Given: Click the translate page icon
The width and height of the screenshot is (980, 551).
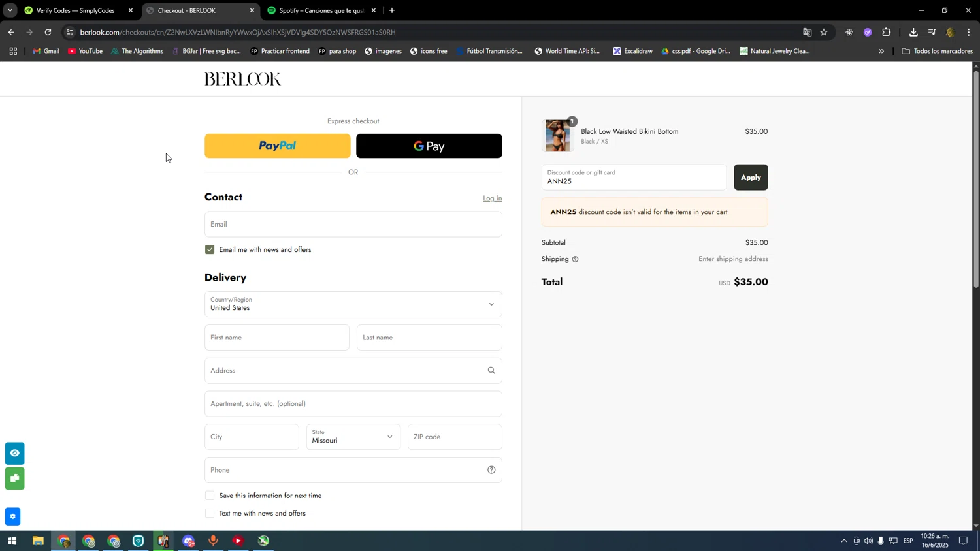Looking at the screenshot, I should point(807,32).
